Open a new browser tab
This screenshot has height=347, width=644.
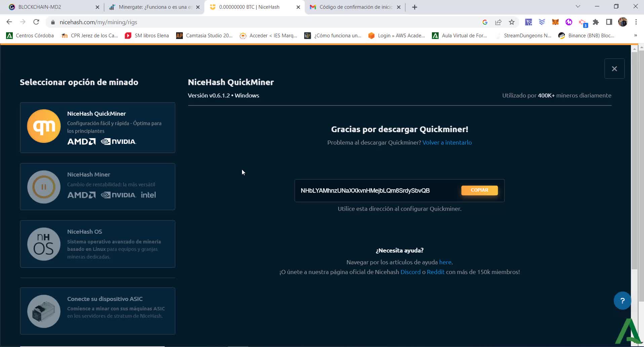click(415, 7)
